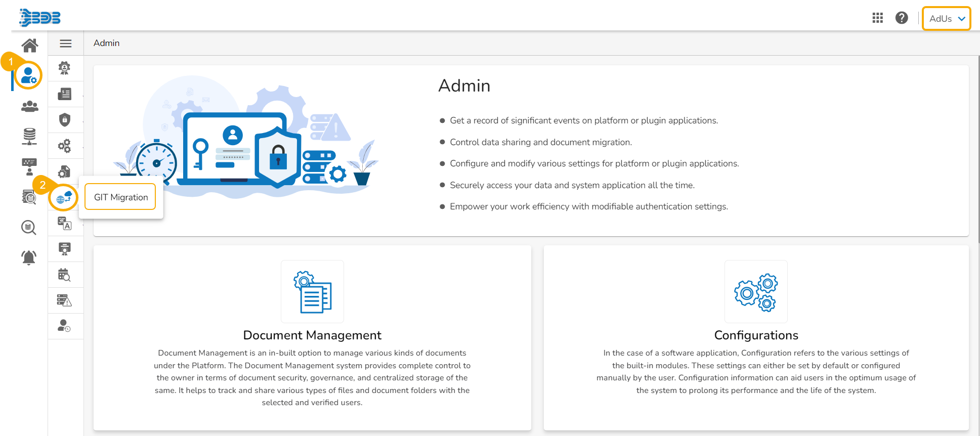Screen dimensions: 980x436
Task: Click "Configure and modify various settings" bullet
Action: [594, 163]
